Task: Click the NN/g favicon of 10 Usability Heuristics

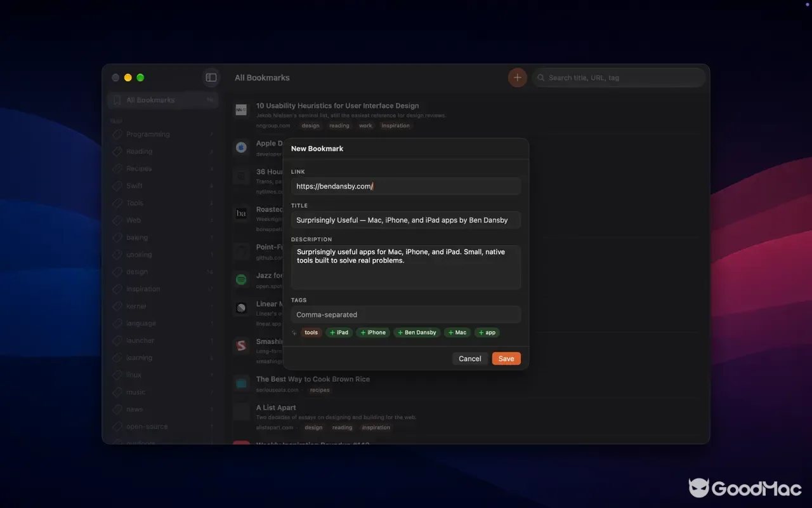Action: [241, 110]
